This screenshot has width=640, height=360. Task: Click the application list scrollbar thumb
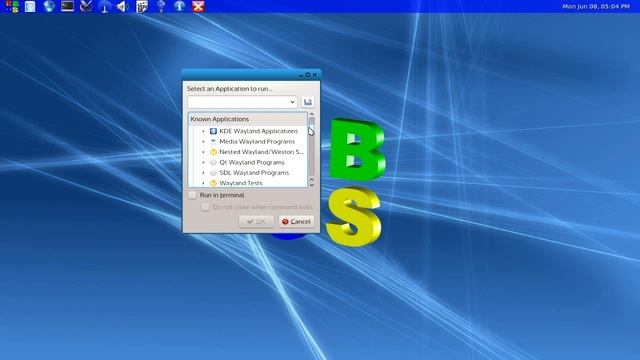point(312,122)
